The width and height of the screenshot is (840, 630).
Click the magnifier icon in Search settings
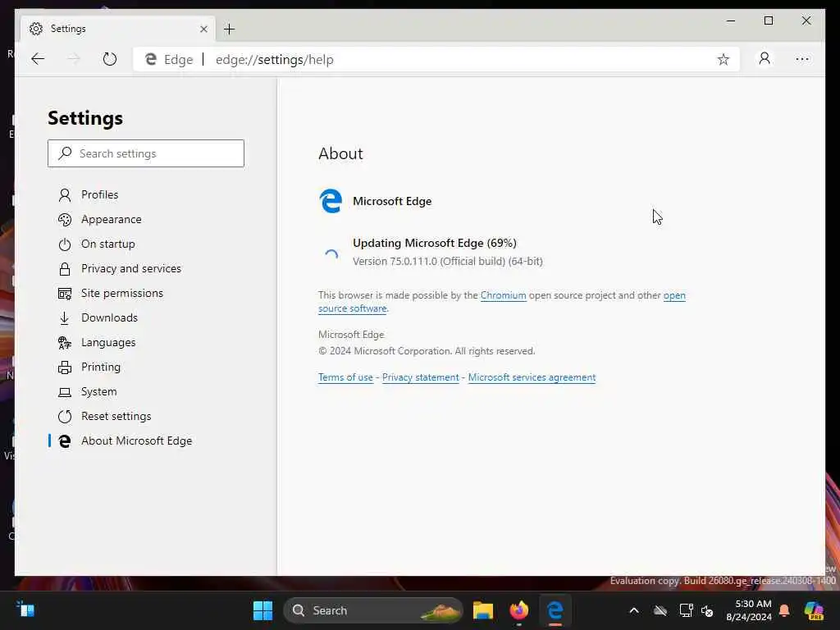(65, 153)
